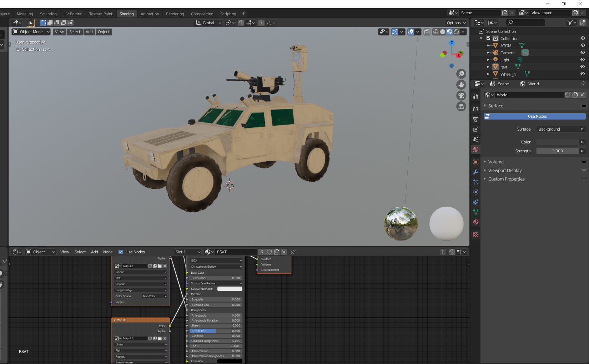This screenshot has height=364, width=589.
Task: Click the Use Nodes button in World
Action: pyautogui.click(x=534, y=116)
